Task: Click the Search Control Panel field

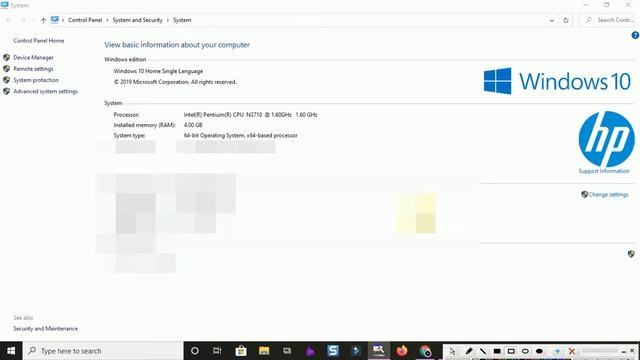Action: (608, 20)
